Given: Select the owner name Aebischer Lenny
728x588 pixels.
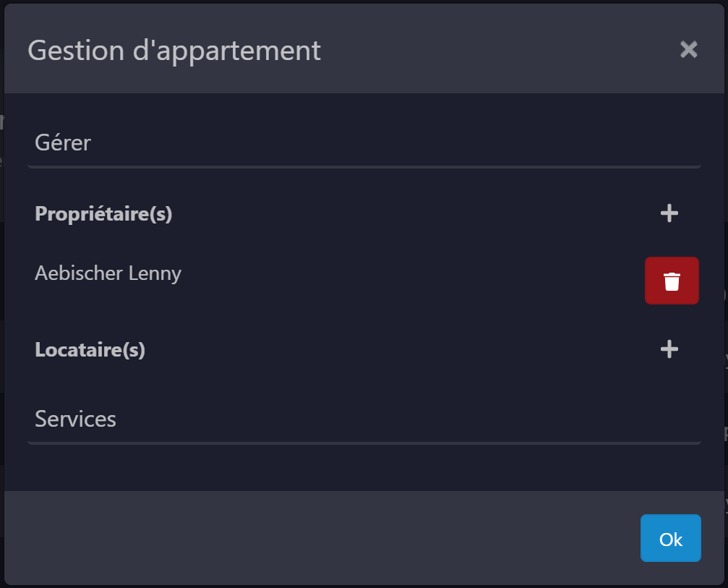Looking at the screenshot, I should tap(108, 273).
